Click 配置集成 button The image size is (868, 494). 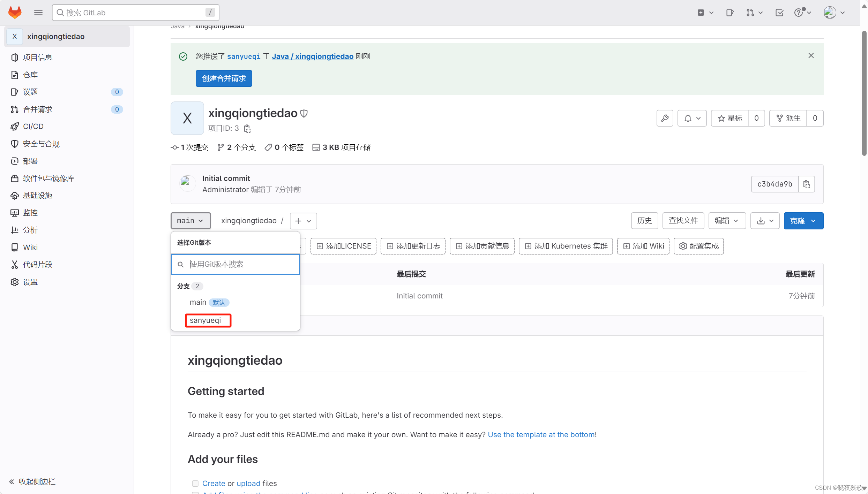pyautogui.click(x=699, y=246)
